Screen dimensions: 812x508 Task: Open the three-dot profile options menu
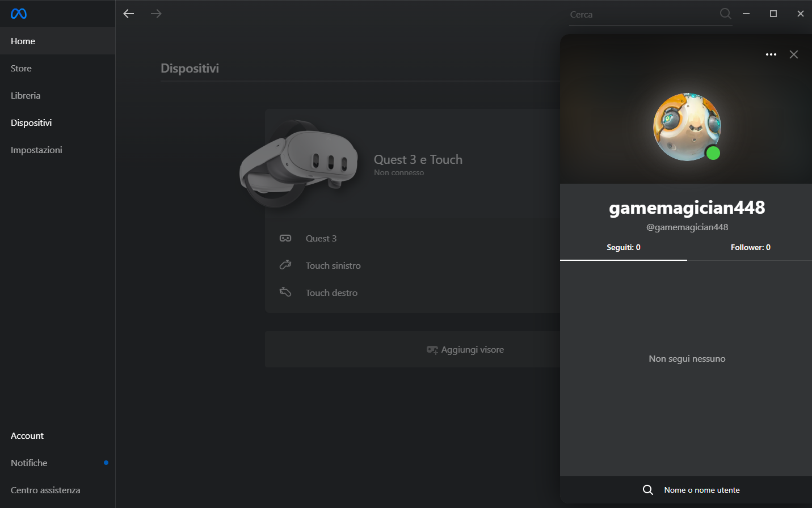coord(771,54)
